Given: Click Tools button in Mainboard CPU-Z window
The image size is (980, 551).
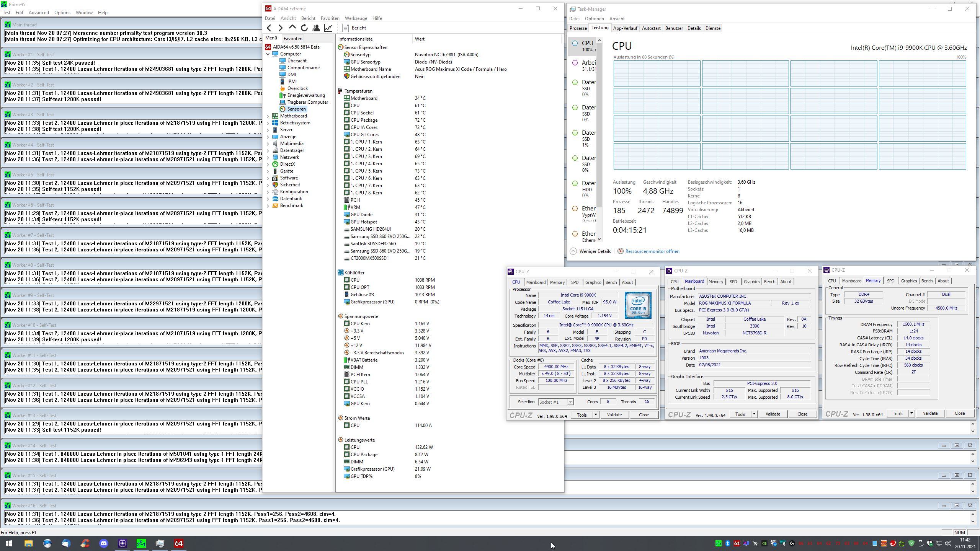Looking at the screenshot, I should pyautogui.click(x=740, y=414).
